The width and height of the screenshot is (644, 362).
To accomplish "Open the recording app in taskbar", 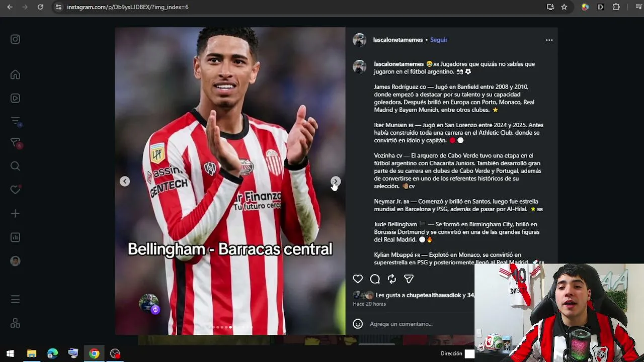I will [115, 353].
